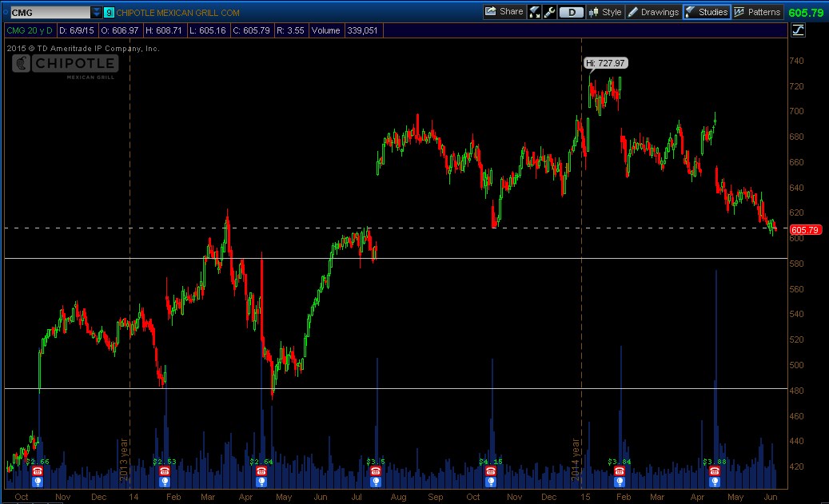The image size is (829, 504).
Task: Click conference call bulb icon under $3.84
Action: click(619, 482)
